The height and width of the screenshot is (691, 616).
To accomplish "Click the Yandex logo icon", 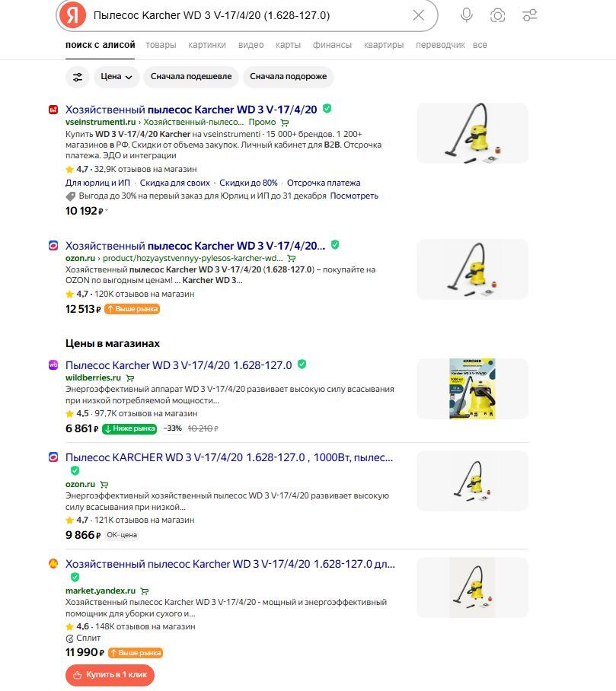I will tap(73, 15).
